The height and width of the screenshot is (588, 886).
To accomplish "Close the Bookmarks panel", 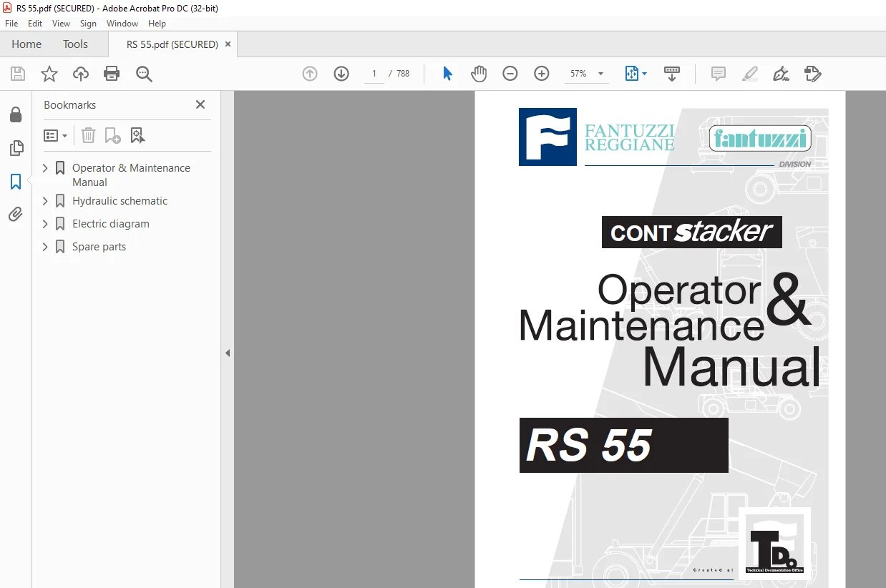I will point(200,104).
